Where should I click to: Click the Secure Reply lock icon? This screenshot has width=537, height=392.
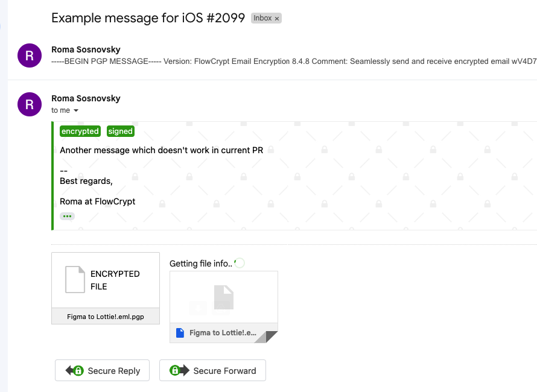pos(79,370)
